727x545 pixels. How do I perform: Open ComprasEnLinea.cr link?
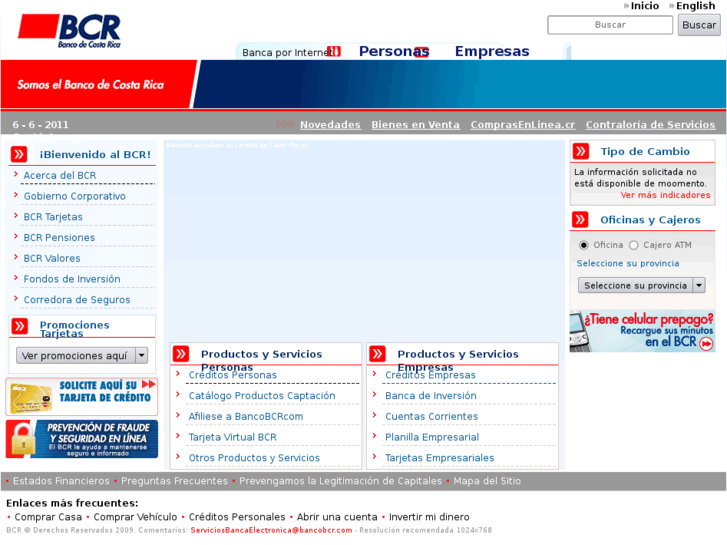click(523, 124)
